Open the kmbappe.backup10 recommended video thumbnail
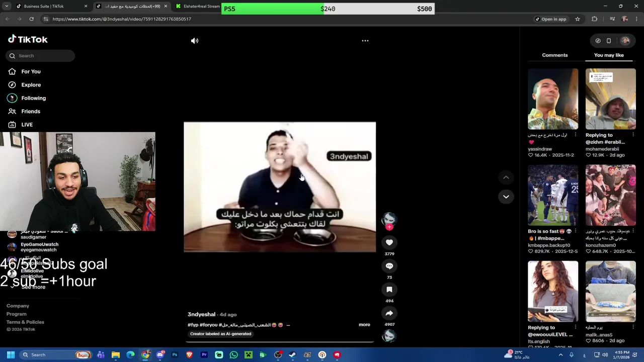The height and width of the screenshot is (362, 644). coord(553,195)
